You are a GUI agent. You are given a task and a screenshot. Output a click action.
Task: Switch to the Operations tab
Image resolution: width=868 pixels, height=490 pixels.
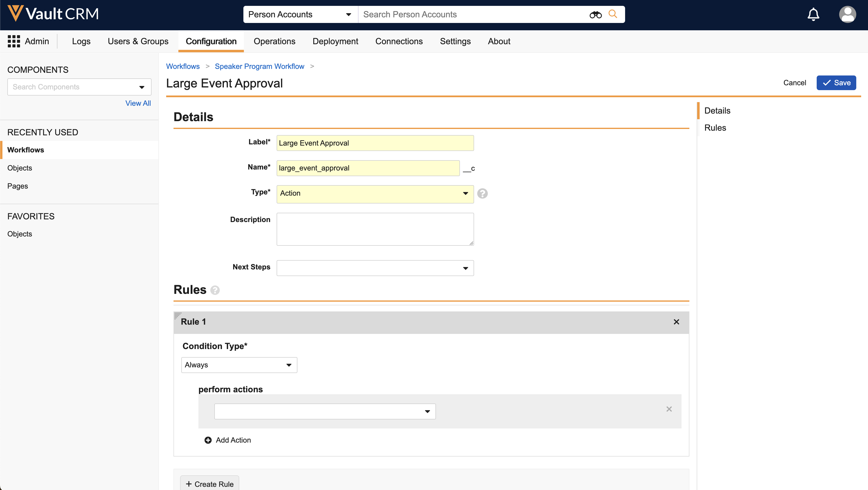coord(274,41)
